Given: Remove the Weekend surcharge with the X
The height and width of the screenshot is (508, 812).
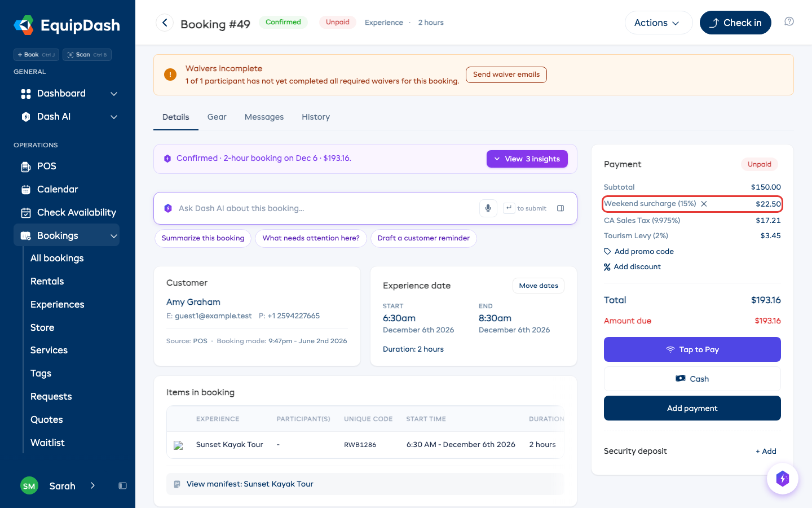Looking at the screenshot, I should (x=704, y=204).
